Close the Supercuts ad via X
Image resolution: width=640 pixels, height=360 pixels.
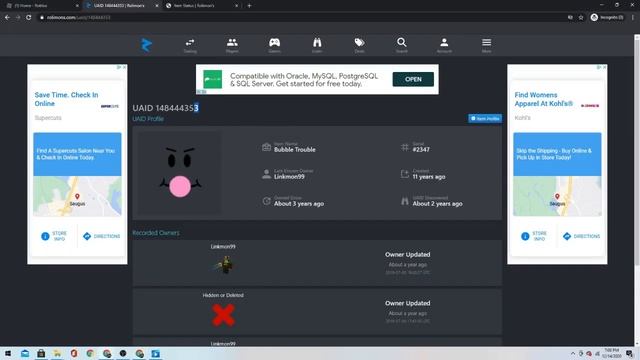pos(124,67)
